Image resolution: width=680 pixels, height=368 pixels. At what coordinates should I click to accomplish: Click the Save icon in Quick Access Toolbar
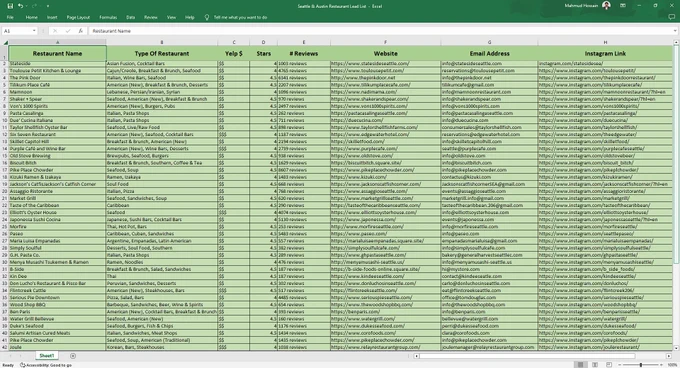coord(10,6)
